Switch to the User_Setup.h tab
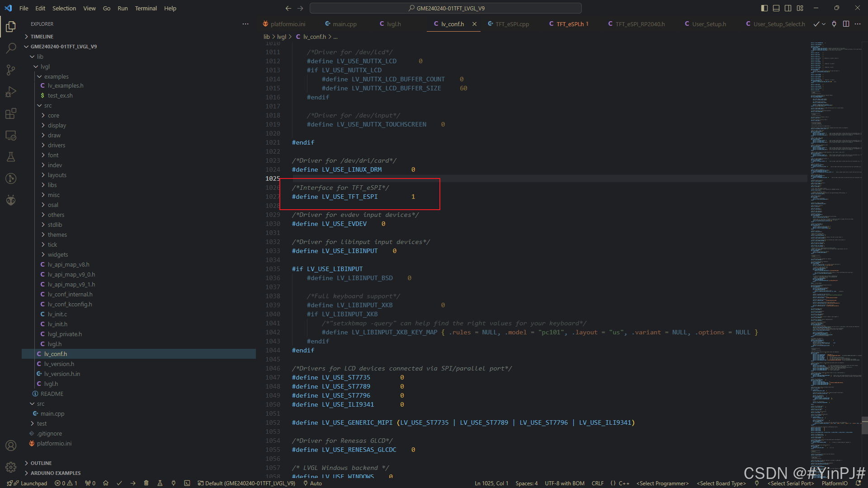Image resolution: width=868 pixels, height=488 pixels. (x=708, y=24)
